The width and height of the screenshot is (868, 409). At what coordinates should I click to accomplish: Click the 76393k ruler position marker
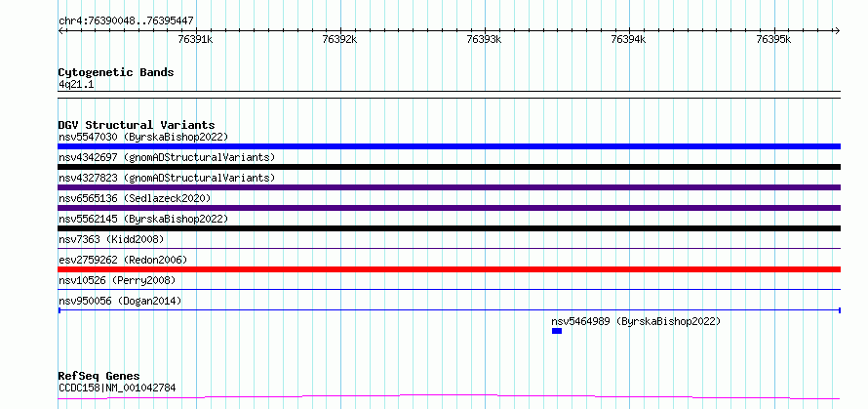coord(484,40)
